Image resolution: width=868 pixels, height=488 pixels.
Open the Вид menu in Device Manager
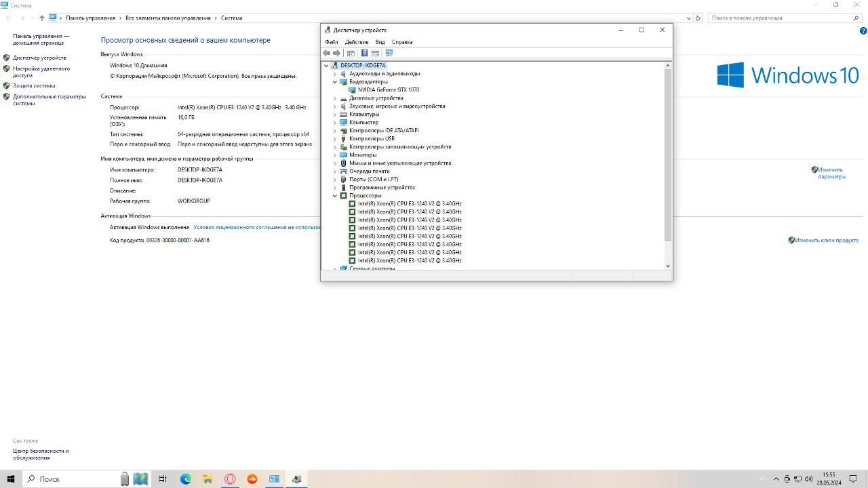[x=380, y=42]
